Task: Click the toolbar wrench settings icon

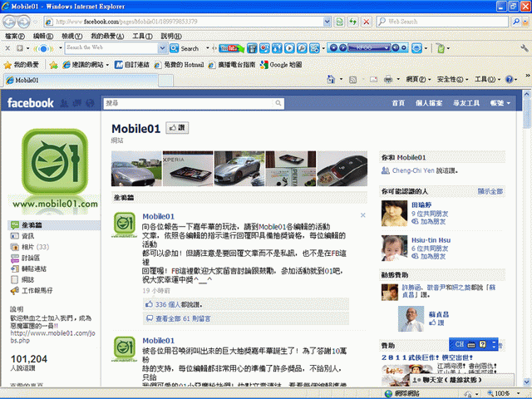Action: pyautogui.click(x=525, y=48)
